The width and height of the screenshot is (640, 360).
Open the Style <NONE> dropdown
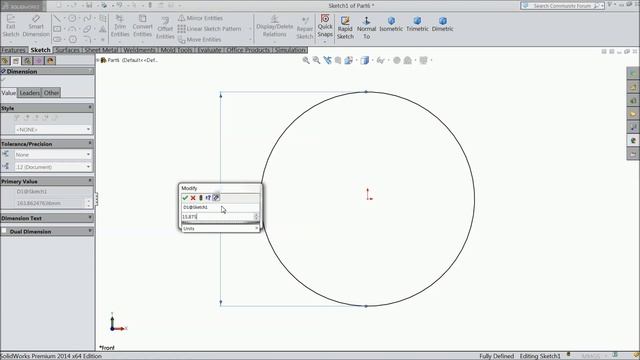point(53,129)
